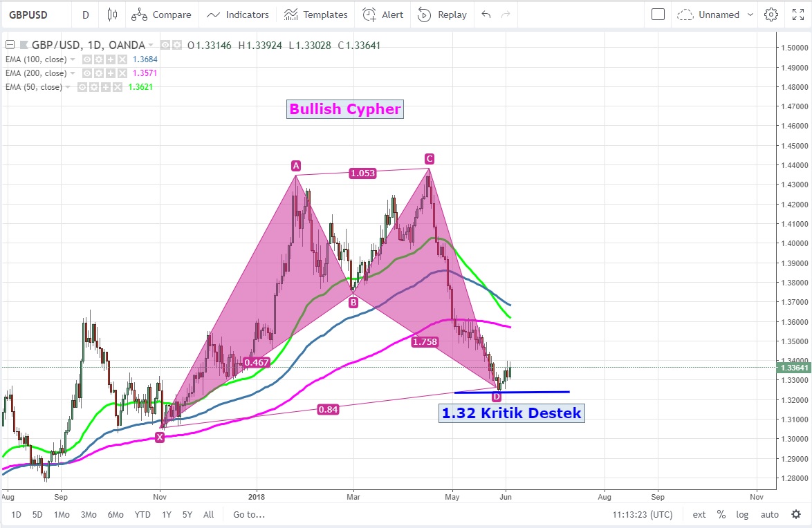
Task: Select the 3Mo time range
Action: point(89,514)
